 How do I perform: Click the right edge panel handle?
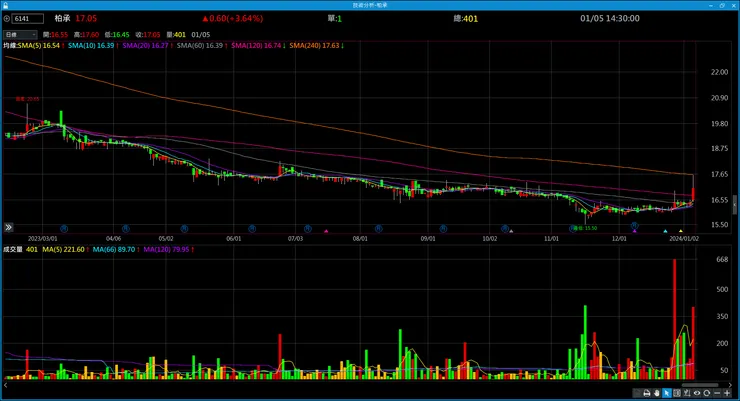tap(734, 205)
